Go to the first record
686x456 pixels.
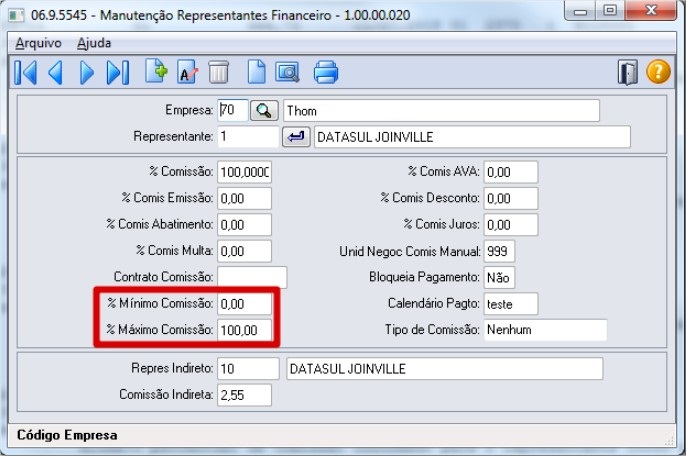[25, 72]
